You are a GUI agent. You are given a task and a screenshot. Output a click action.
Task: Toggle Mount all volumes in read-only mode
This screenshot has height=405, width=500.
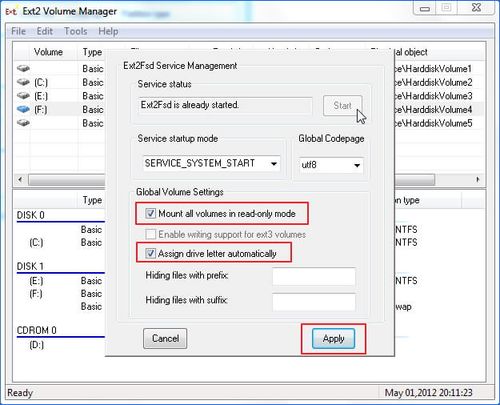(x=151, y=213)
